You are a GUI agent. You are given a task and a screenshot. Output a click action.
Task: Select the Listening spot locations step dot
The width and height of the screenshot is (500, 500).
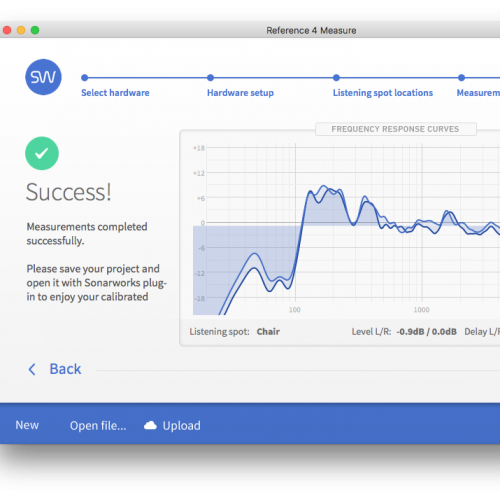click(336, 78)
